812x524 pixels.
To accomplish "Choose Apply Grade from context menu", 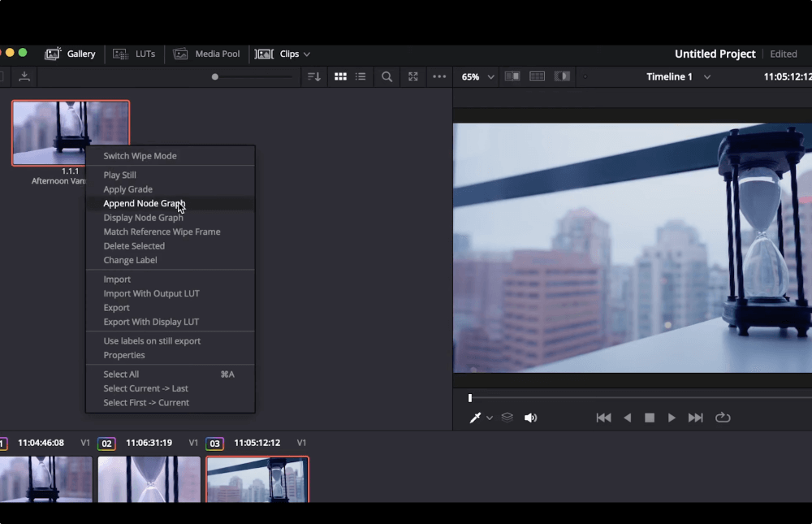I will pyautogui.click(x=171, y=189).
